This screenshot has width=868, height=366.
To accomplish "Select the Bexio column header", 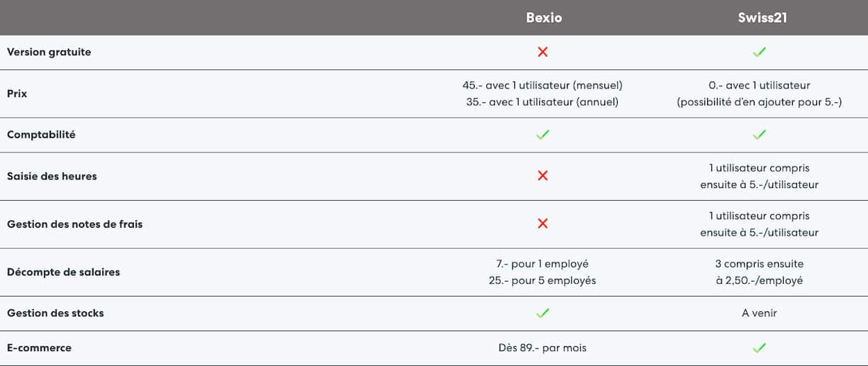I will tap(543, 18).
